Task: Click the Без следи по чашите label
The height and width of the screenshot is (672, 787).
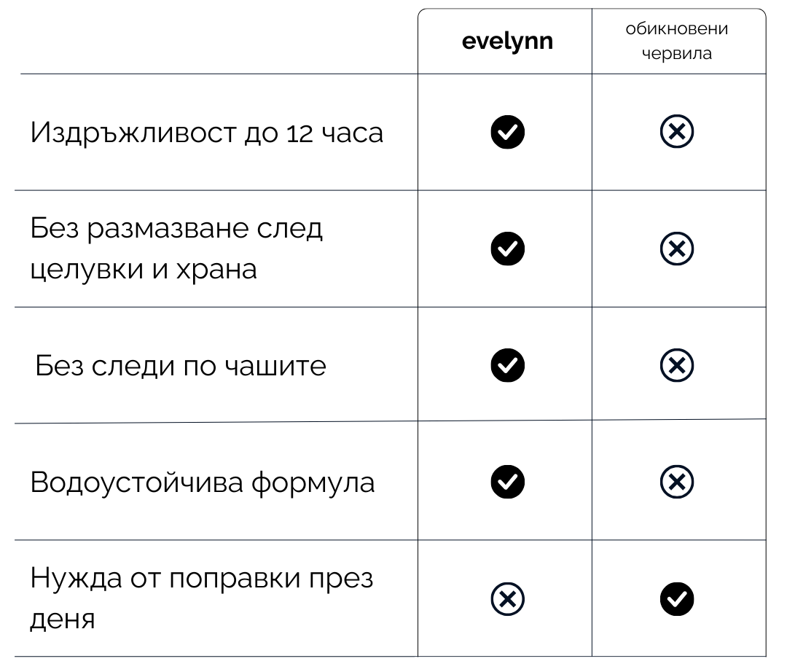Action: coord(181,365)
